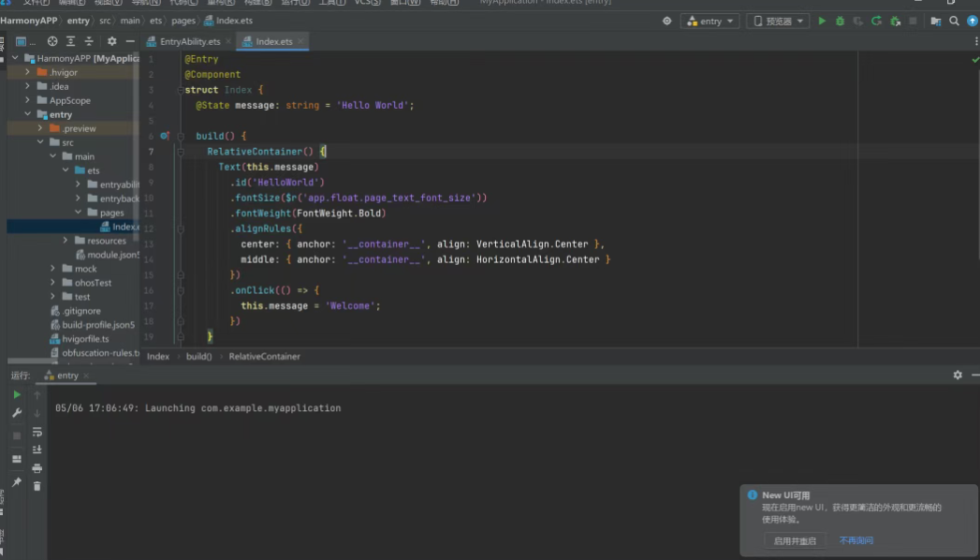
Task: Click the gutter icon beside build() line
Action: pos(165,136)
